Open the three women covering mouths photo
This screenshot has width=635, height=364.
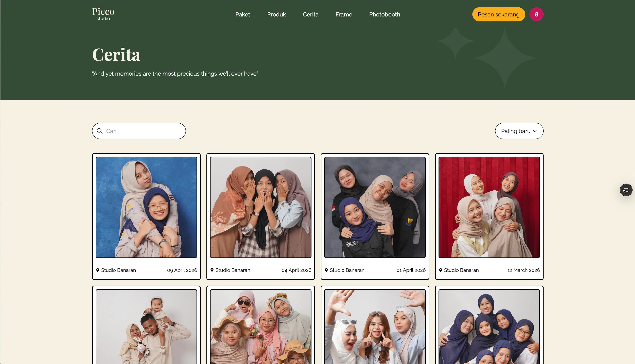click(261, 207)
